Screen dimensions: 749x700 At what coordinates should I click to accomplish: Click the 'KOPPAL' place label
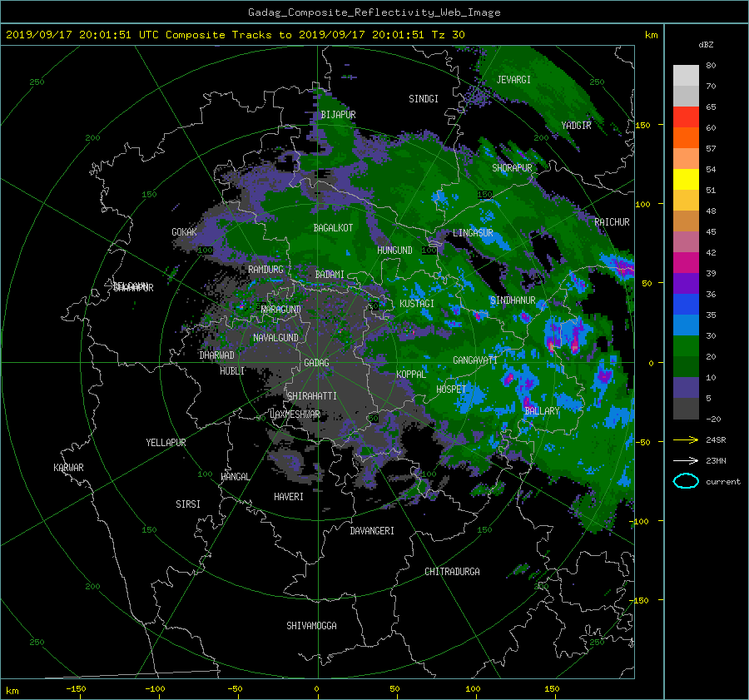411,375
